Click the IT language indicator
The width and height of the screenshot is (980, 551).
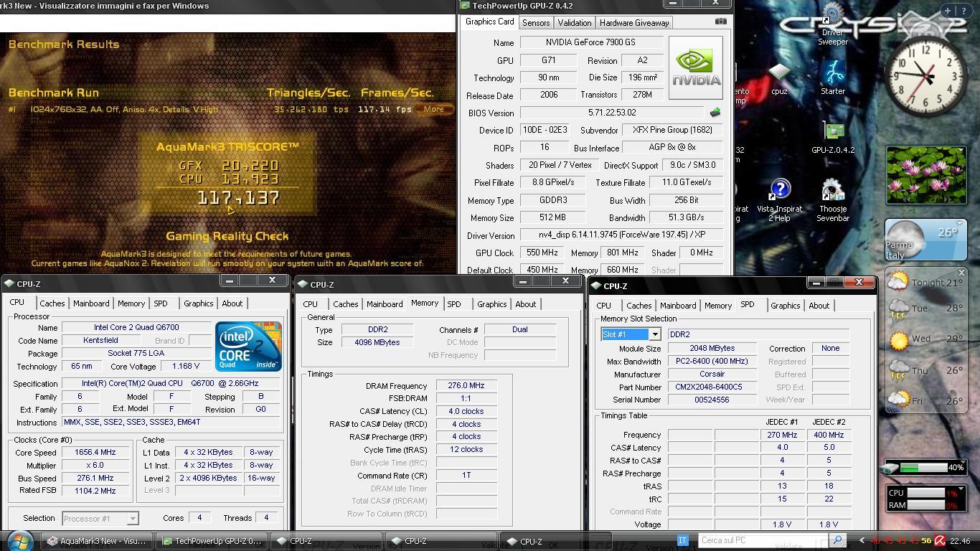683,540
